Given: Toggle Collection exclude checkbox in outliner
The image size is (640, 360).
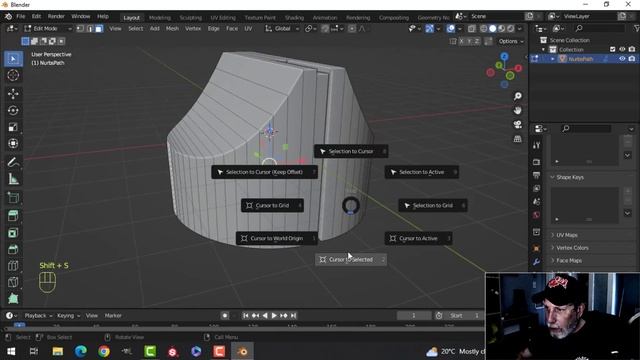Looking at the screenshot, I should tap(612, 49).
